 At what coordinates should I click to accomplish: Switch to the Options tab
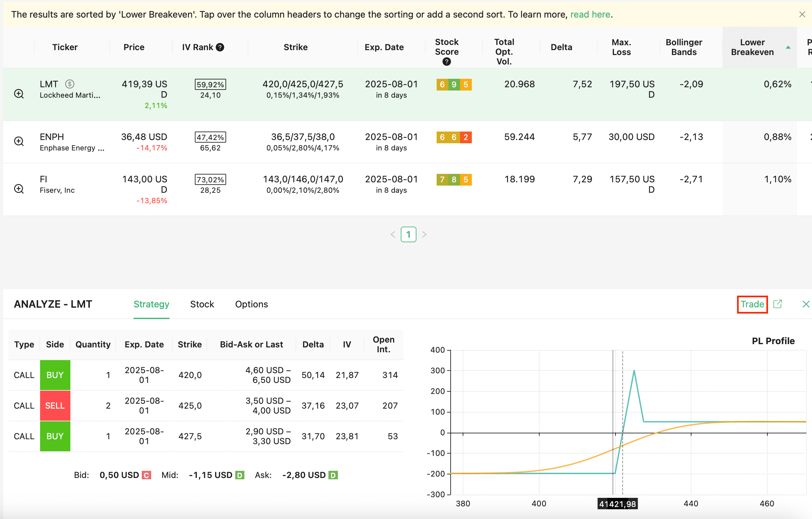[251, 304]
